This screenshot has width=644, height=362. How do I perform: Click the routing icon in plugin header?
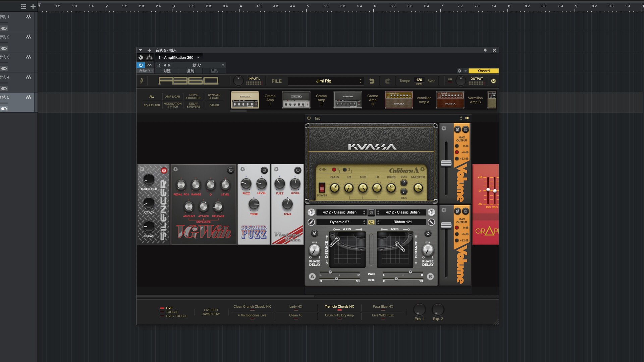[149, 57]
